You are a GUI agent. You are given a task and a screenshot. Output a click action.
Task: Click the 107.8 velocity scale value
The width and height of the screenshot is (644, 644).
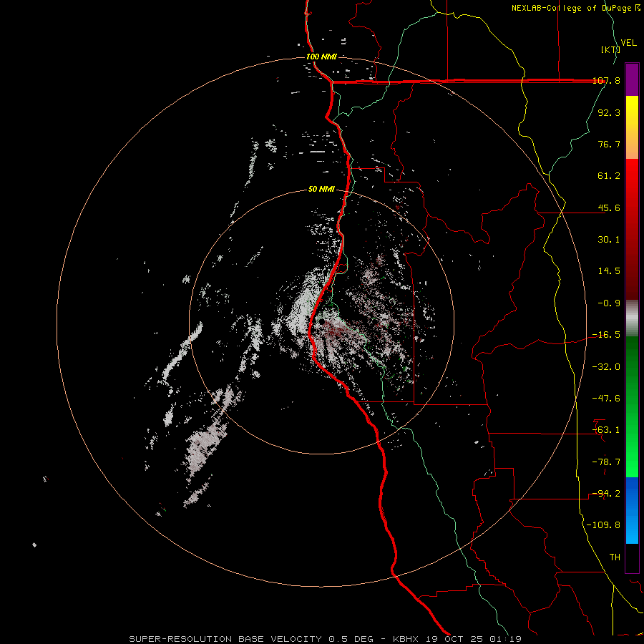coord(606,81)
